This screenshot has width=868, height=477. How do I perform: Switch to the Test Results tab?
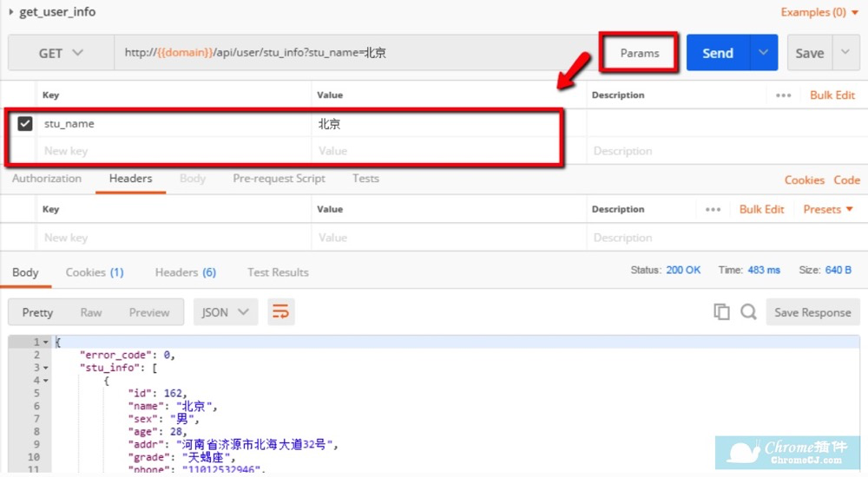[x=278, y=272]
